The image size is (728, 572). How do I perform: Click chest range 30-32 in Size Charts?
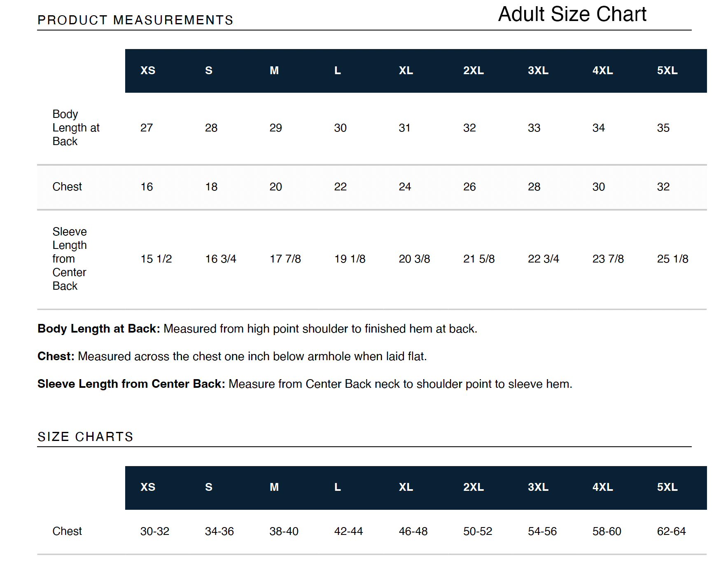point(154,531)
